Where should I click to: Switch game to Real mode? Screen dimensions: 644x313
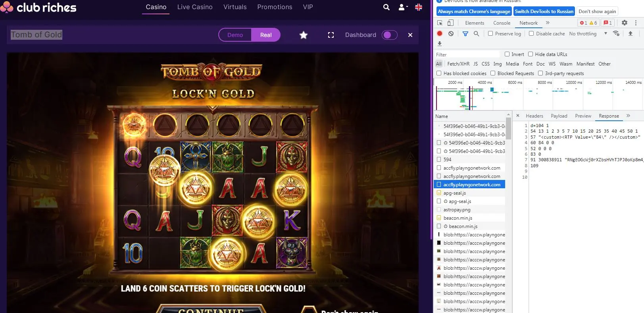(266, 35)
